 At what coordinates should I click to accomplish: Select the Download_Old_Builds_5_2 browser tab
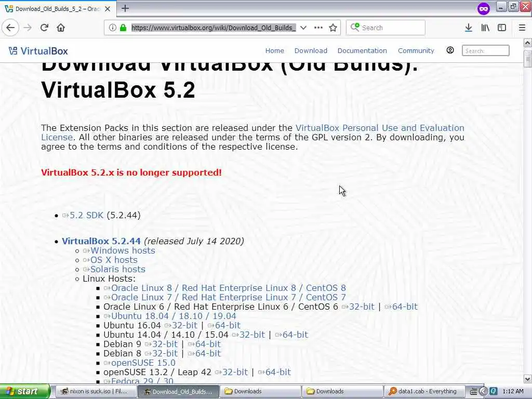tap(58, 9)
